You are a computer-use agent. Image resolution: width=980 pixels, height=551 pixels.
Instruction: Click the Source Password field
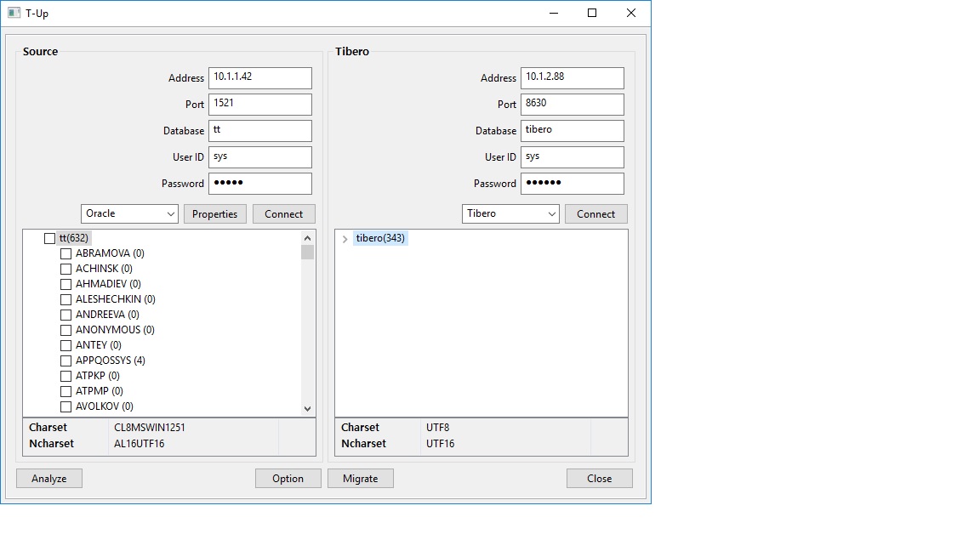click(x=260, y=184)
